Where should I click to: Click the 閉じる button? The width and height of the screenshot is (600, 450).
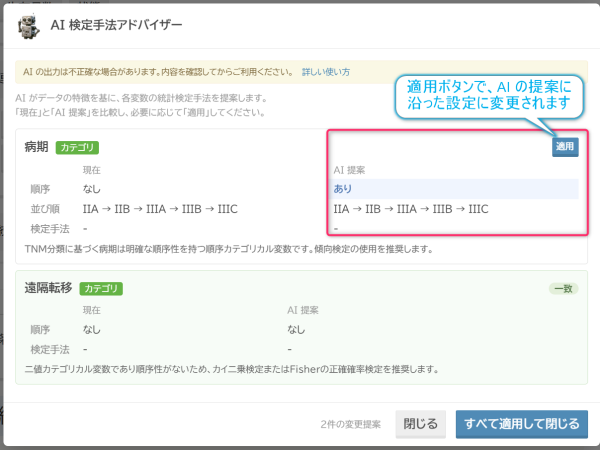tap(421, 424)
